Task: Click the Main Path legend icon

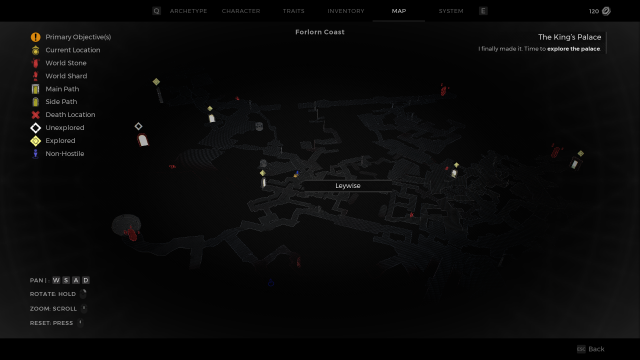Action: pyautogui.click(x=36, y=89)
